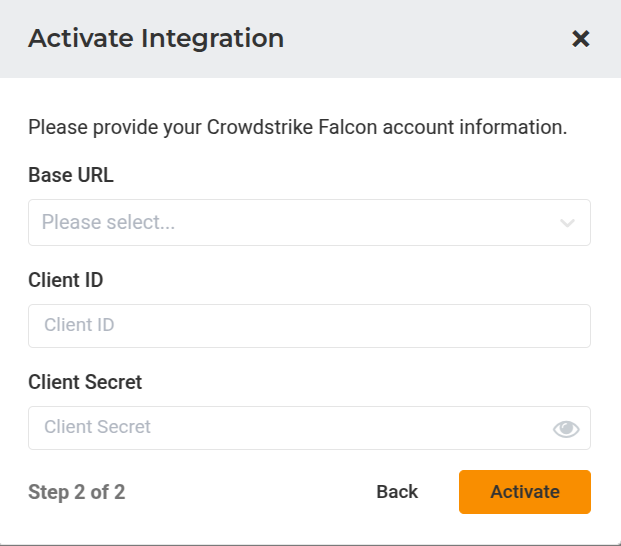Focus the Client ID input field

[x=309, y=326]
